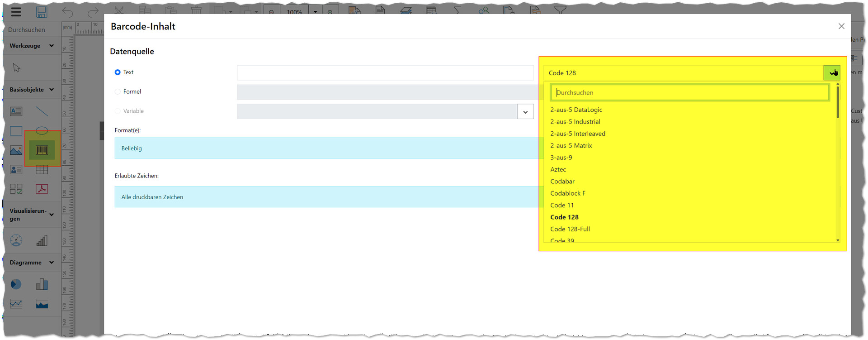Choose Aztec from barcode type list
Image resolution: width=868 pixels, height=340 pixels.
[x=558, y=169]
